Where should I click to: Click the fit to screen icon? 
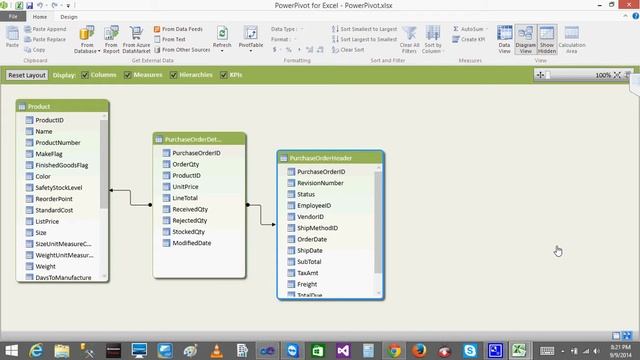point(617,75)
